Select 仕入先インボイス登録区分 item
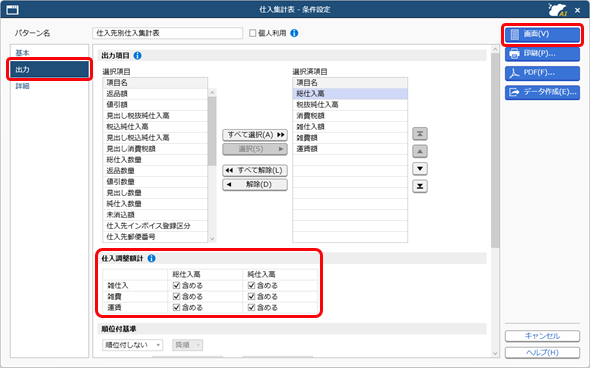The height and width of the screenshot is (368, 590). (x=155, y=226)
